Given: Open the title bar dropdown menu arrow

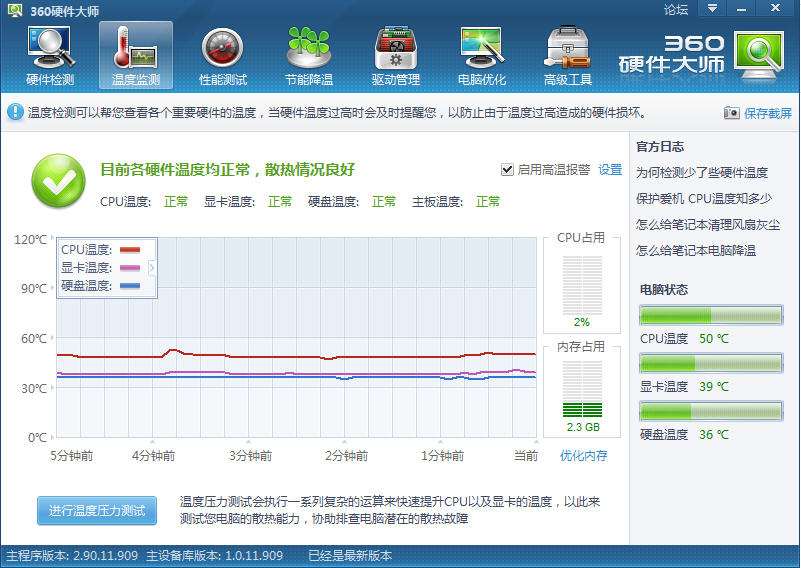Looking at the screenshot, I should (712, 9).
